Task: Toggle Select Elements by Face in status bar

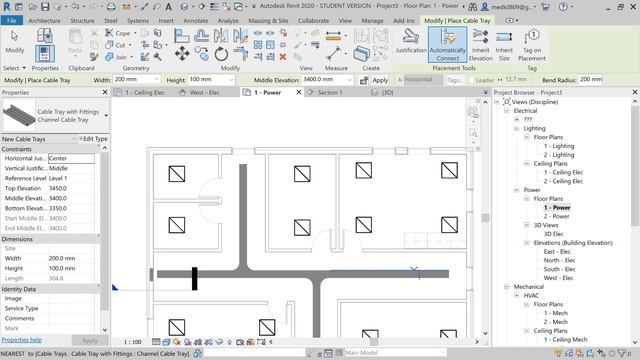Action: pos(590,353)
